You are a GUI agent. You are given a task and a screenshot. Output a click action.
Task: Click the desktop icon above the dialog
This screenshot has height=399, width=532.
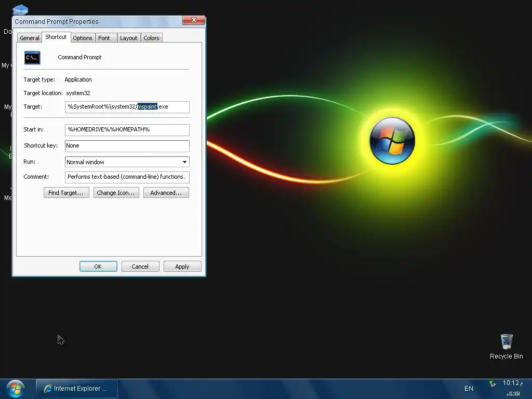(20, 9)
